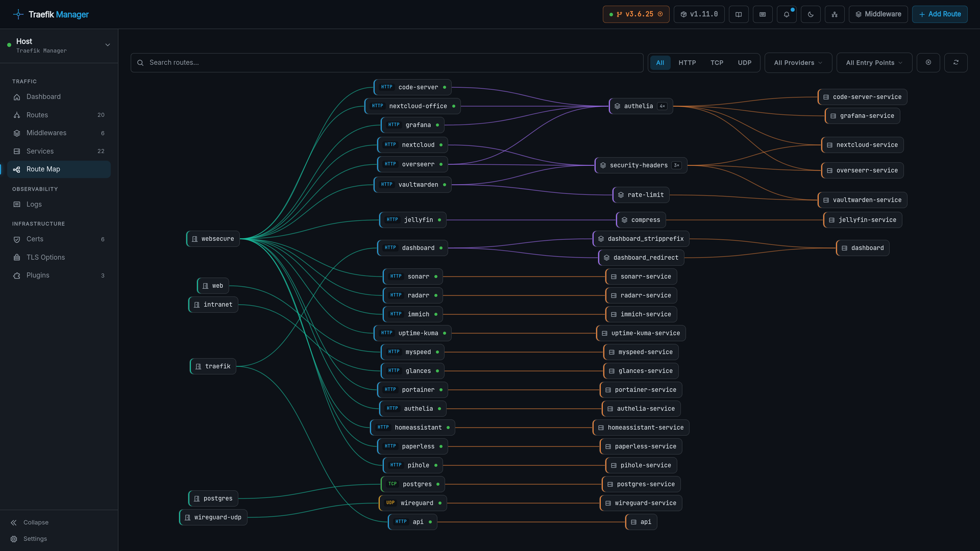Click the search magnifier icon
The height and width of the screenshot is (551, 980).
[x=140, y=63]
